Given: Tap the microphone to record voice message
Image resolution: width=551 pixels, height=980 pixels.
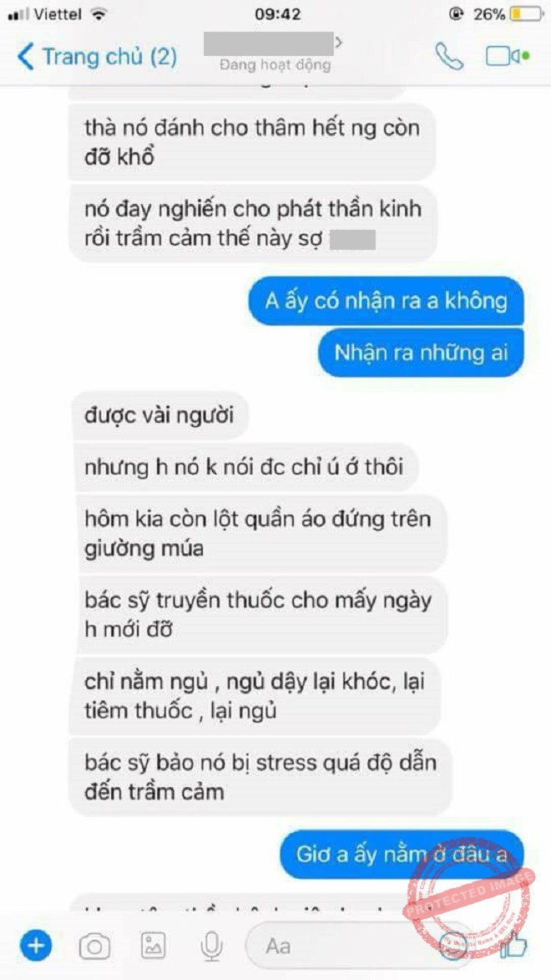Looking at the screenshot, I should pos(212,945).
